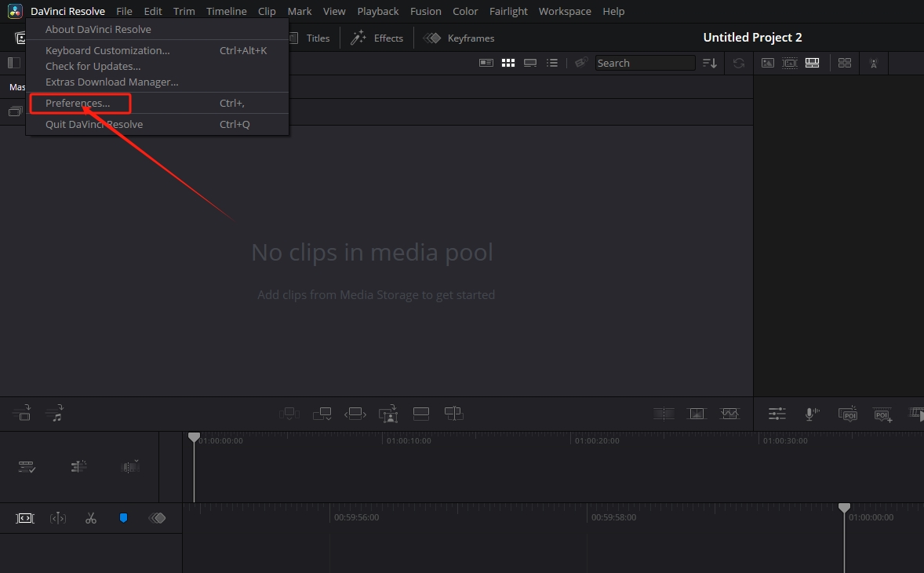The width and height of the screenshot is (924, 573).
Task: Toggle the Live Media Preview antenna icon
Action: [x=873, y=63]
